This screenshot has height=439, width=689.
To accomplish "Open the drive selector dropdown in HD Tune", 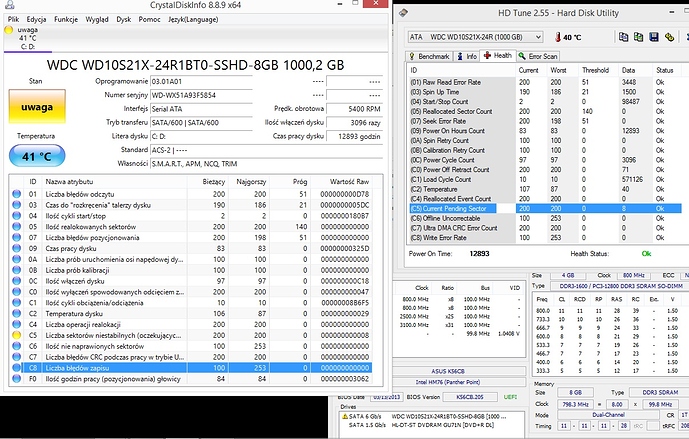I will pos(538,37).
